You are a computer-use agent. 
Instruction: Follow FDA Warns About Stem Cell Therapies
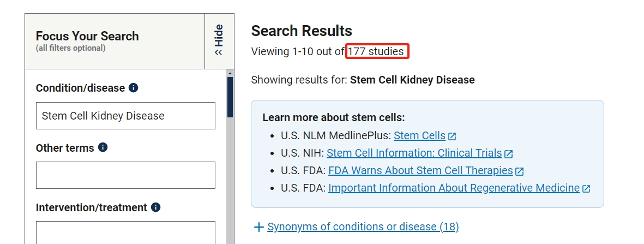point(420,170)
